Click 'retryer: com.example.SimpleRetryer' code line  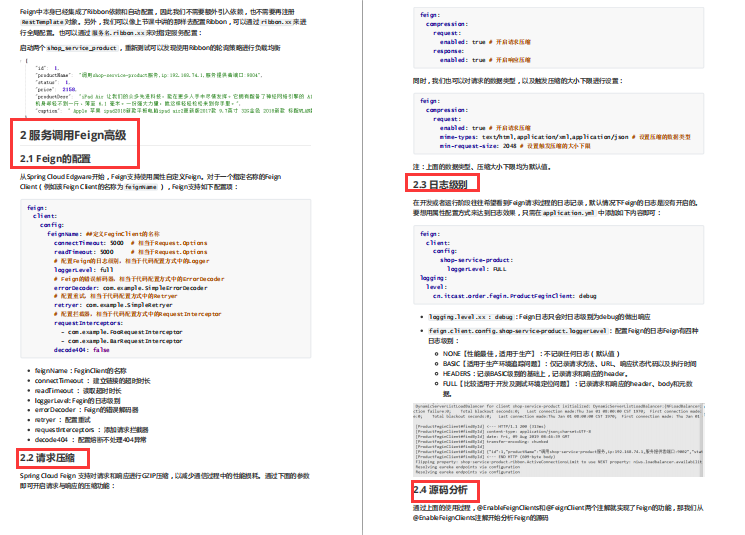(113, 305)
